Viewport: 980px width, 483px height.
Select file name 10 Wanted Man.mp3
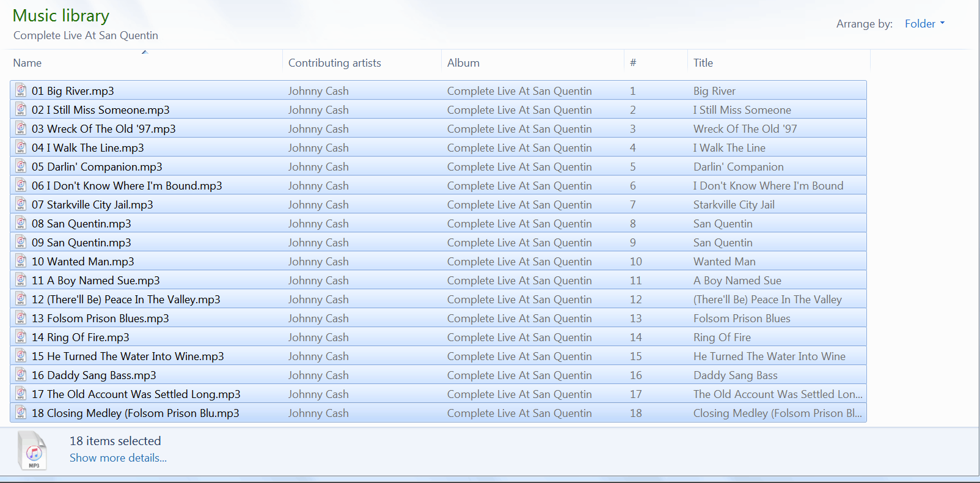[x=83, y=262]
